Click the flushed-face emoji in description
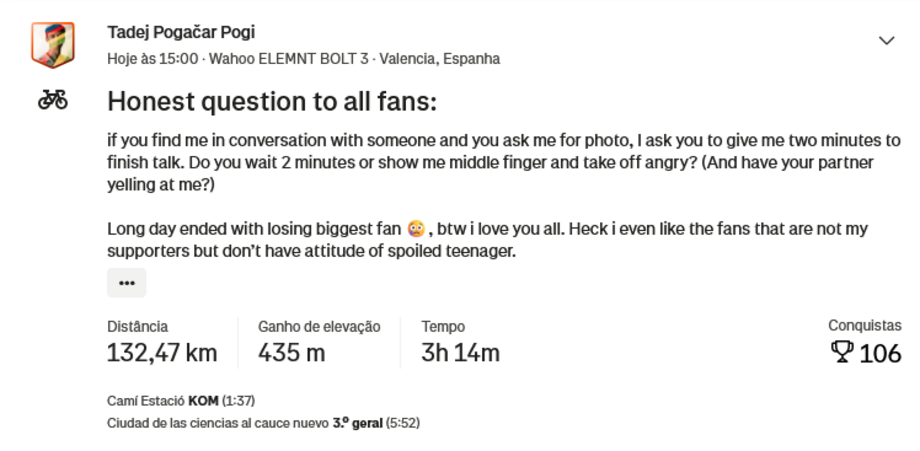 pos(417,229)
